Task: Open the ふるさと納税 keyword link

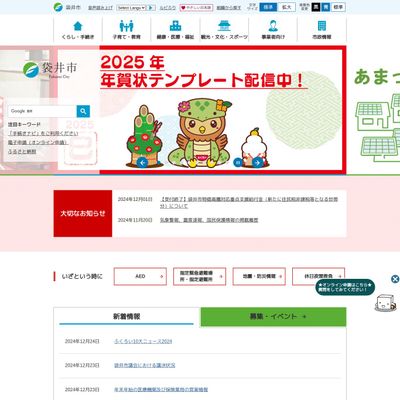Action: point(22,151)
